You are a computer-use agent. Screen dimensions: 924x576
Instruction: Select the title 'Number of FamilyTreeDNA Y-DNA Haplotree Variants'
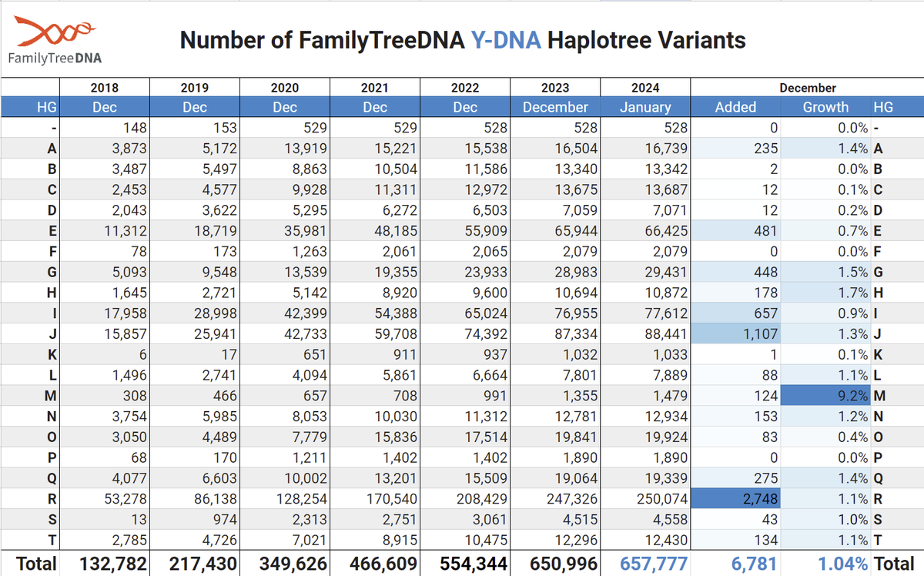463,39
